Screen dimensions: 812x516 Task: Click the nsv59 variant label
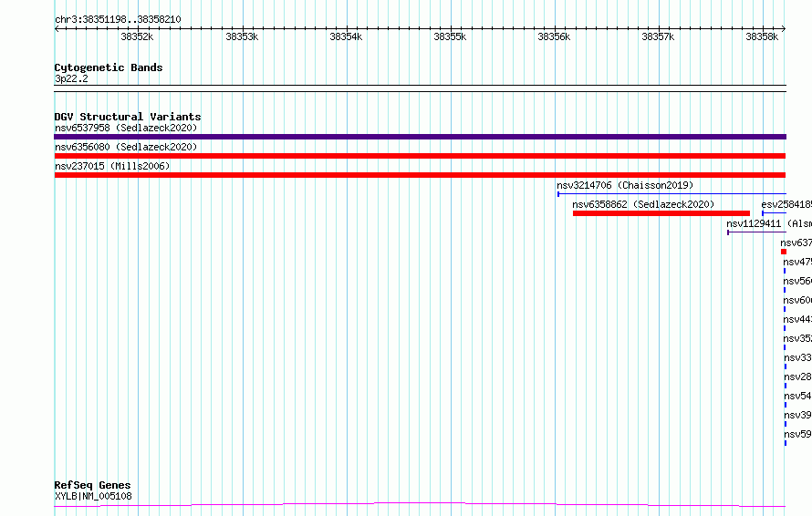coord(798,434)
